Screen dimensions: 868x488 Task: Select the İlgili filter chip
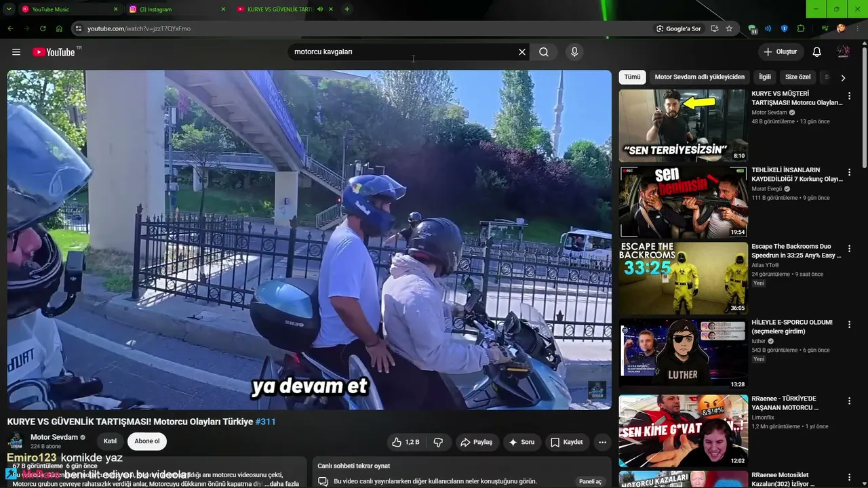(x=765, y=77)
